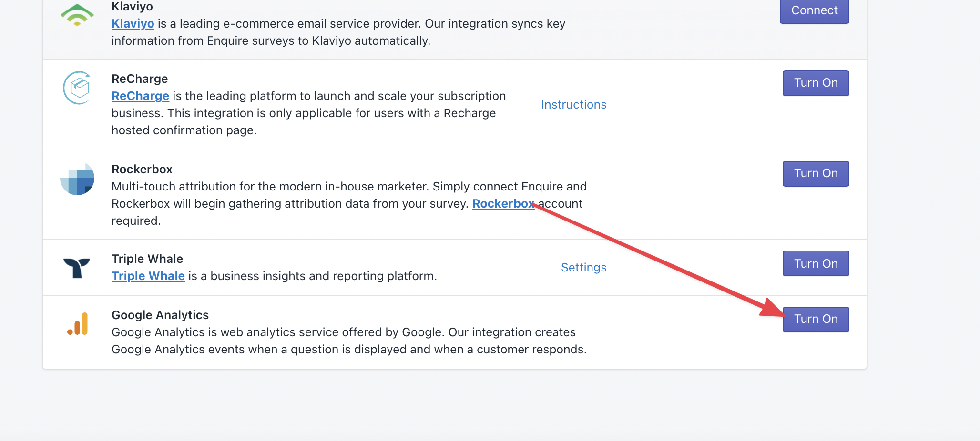
Task: Turn on the Rockerbox integration
Action: click(816, 173)
